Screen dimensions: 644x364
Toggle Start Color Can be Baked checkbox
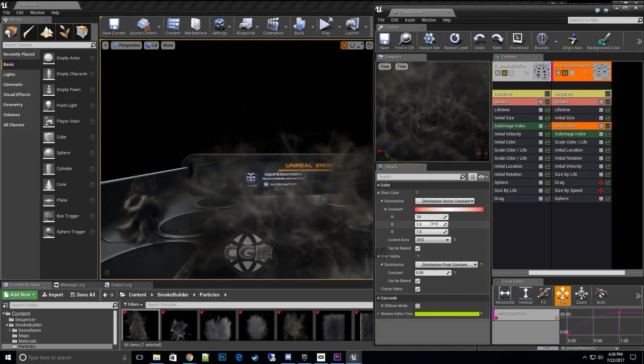[418, 248]
